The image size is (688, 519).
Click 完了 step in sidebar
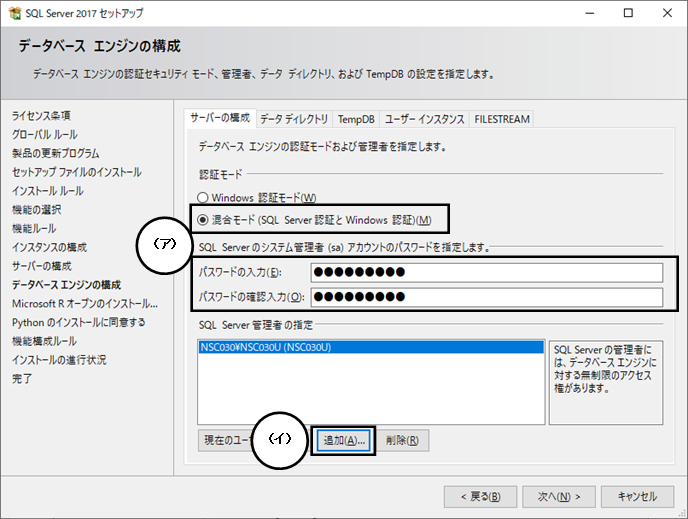pyautogui.click(x=22, y=379)
